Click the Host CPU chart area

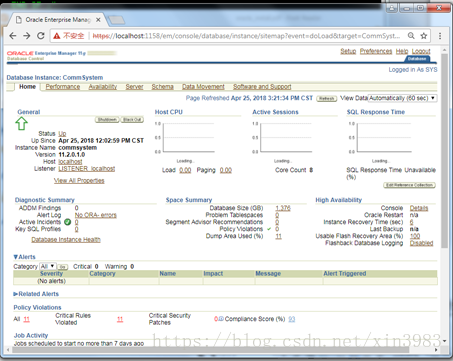[x=188, y=138]
